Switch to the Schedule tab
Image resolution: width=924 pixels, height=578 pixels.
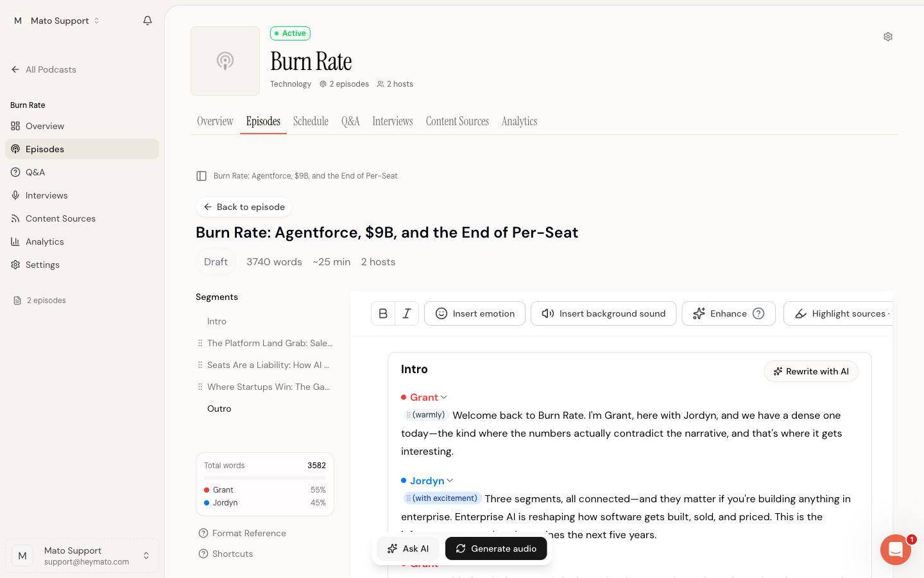click(311, 121)
